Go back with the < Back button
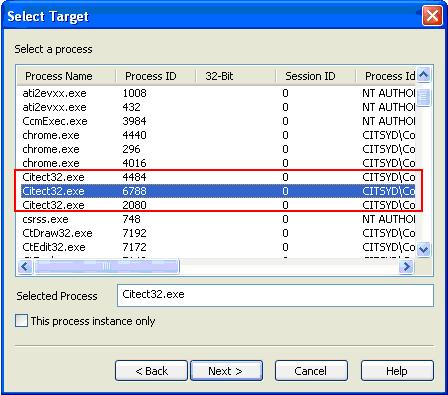 tap(151, 371)
